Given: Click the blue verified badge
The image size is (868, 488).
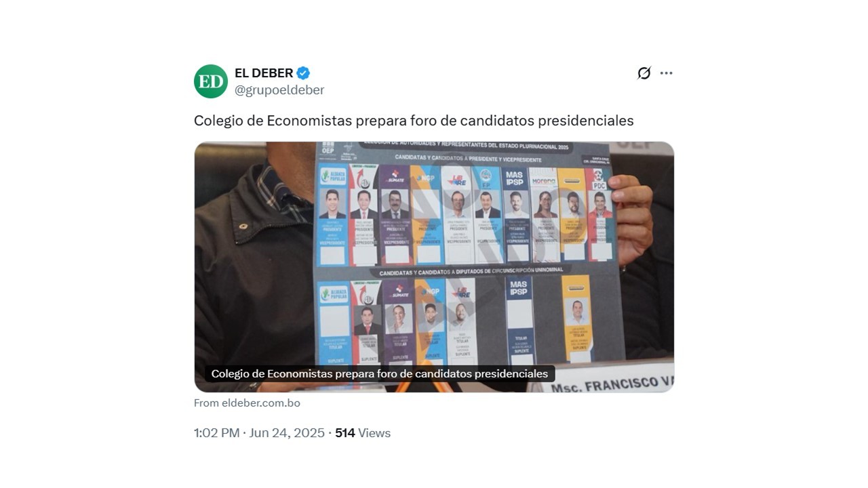Looking at the screenshot, I should pyautogui.click(x=304, y=73).
